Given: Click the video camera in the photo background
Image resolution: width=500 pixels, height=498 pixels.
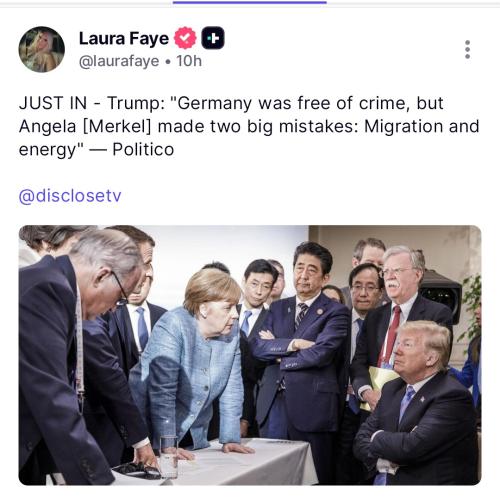Looking at the screenshot, I should [440, 295].
